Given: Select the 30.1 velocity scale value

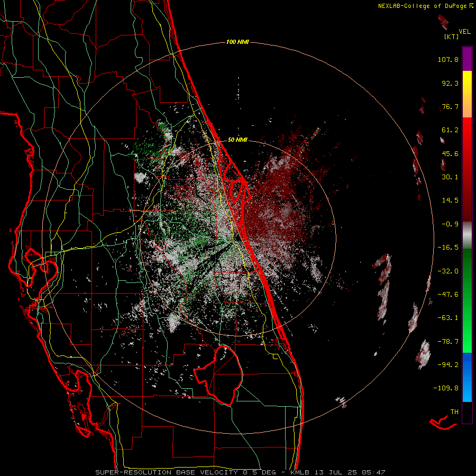Looking at the screenshot, I should pyautogui.click(x=450, y=177).
